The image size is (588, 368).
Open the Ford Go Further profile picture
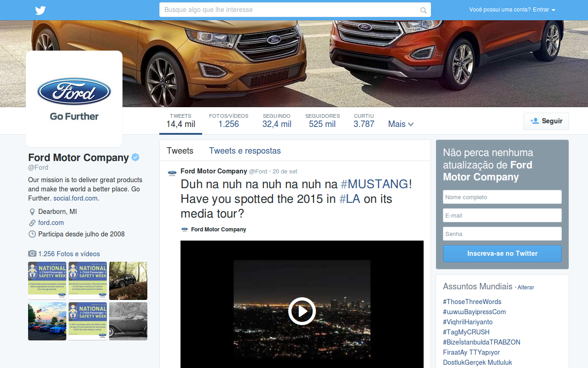[74, 99]
